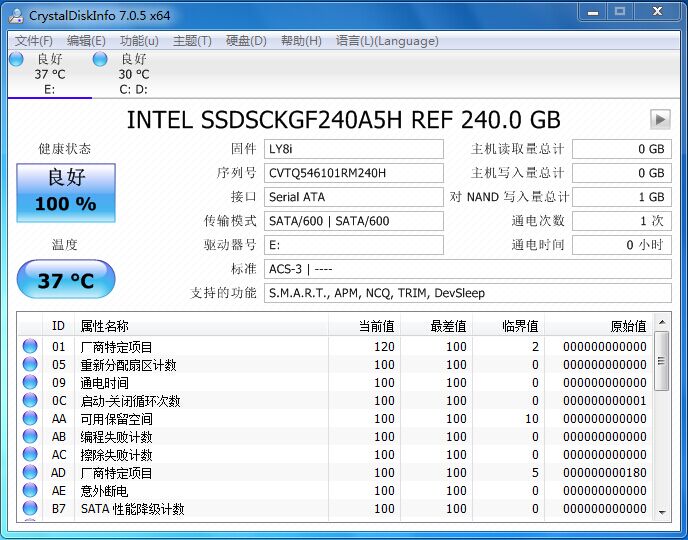Image resolution: width=688 pixels, height=540 pixels.
Task: Click raw value 000000000180 in row AD
Action: tap(605, 472)
